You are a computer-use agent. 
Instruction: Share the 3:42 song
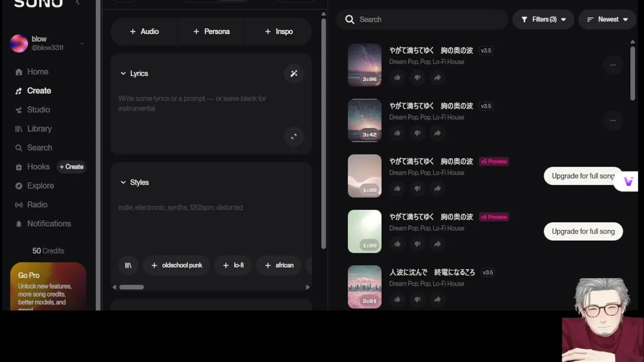pyautogui.click(x=437, y=133)
